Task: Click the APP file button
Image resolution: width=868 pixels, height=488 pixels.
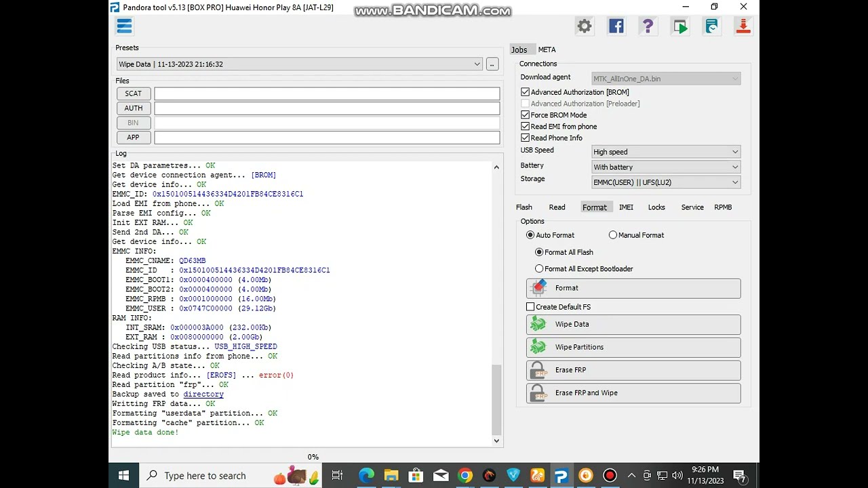Action: click(133, 138)
